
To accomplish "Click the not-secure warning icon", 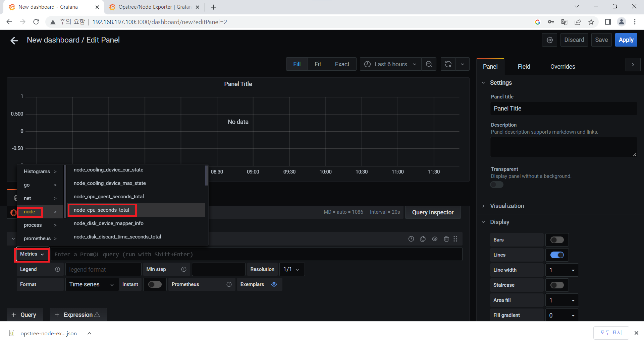I will tap(53, 22).
